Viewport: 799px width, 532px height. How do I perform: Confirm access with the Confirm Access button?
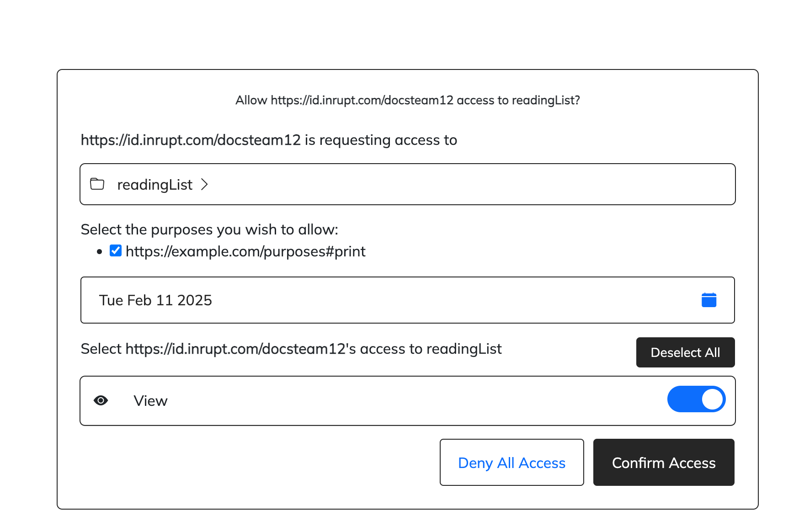coord(663,463)
